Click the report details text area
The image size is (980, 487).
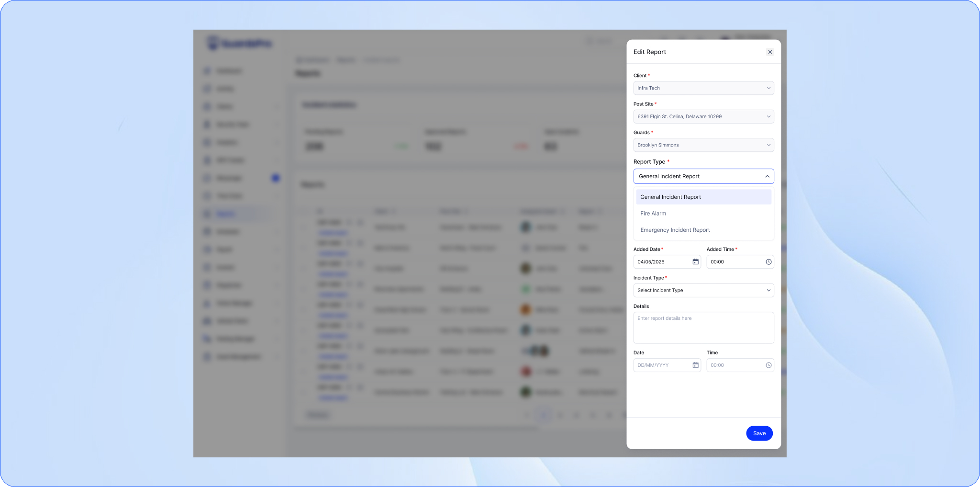[x=703, y=328]
